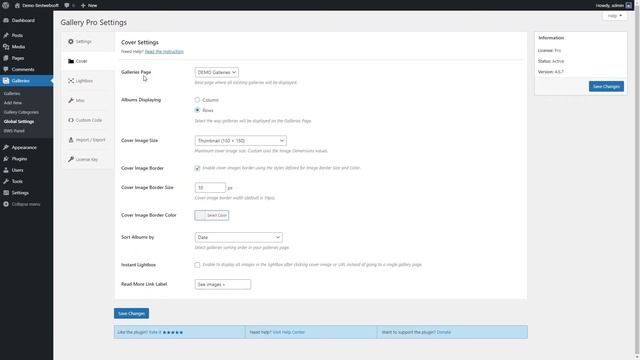This screenshot has width=640, height=360.
Task: Click Save Changes in Information box
Action: [x=606, y=87]
